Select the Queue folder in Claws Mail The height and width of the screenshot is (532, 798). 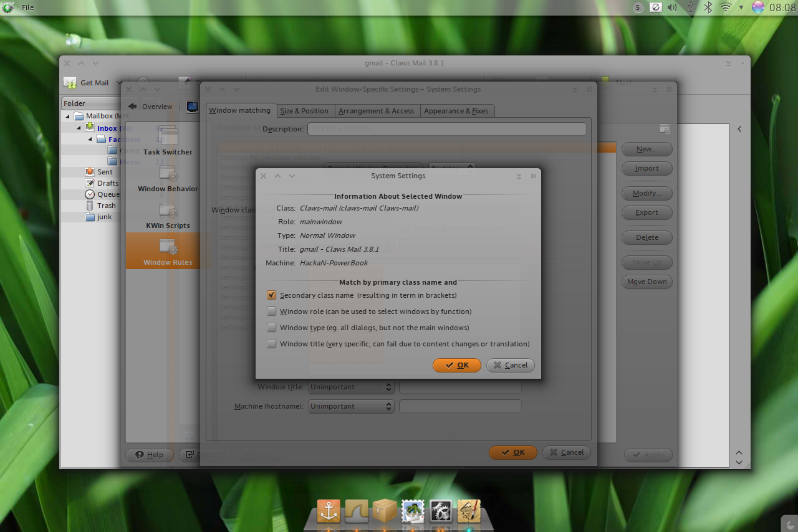pos(108,194)
